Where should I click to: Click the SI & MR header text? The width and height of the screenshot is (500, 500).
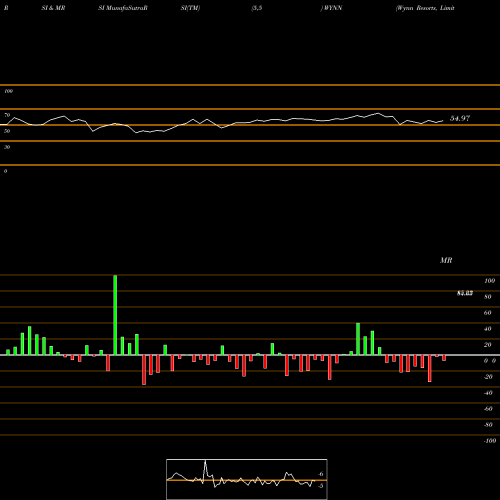coord(53,8)
